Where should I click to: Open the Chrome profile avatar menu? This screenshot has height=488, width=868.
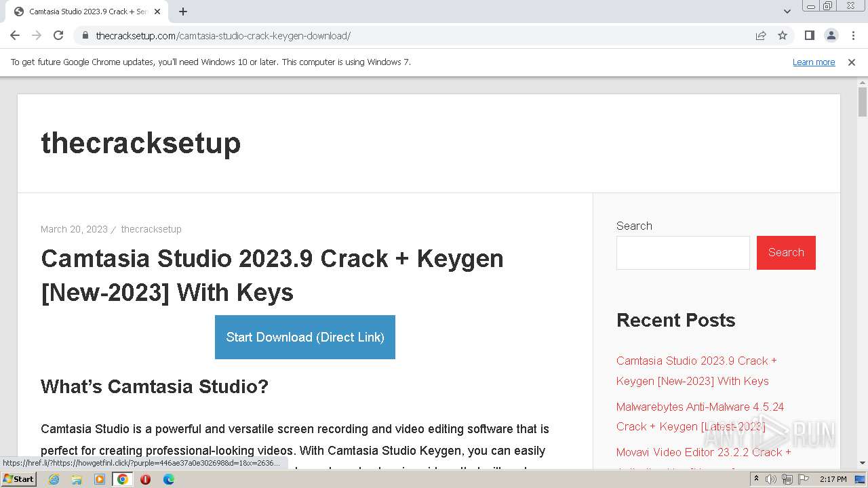pos(831,35)
